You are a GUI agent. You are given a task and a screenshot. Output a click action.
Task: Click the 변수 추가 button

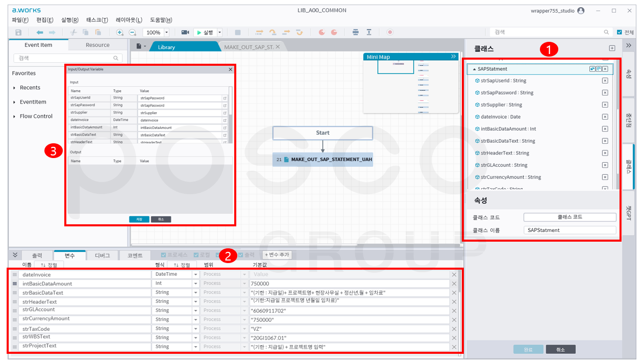[x=277, y=255]
